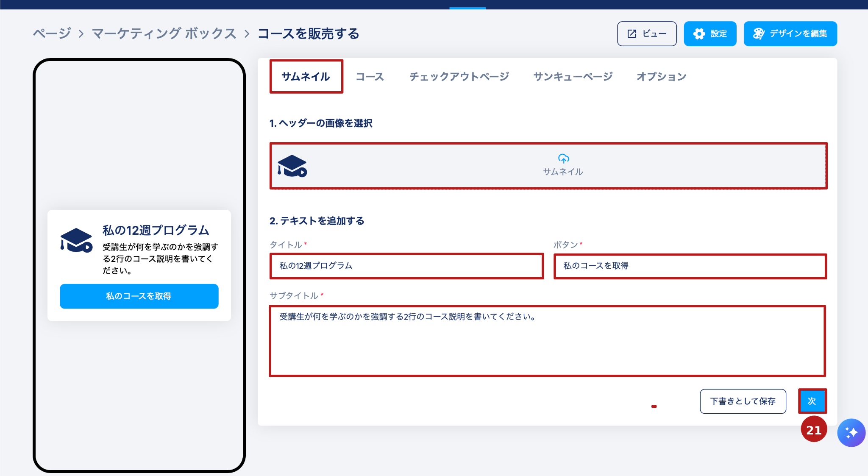Viewport: 868px width, 476px height.
Task: Click 私のコースを取得 preview button
Action: tap(139, 296)
